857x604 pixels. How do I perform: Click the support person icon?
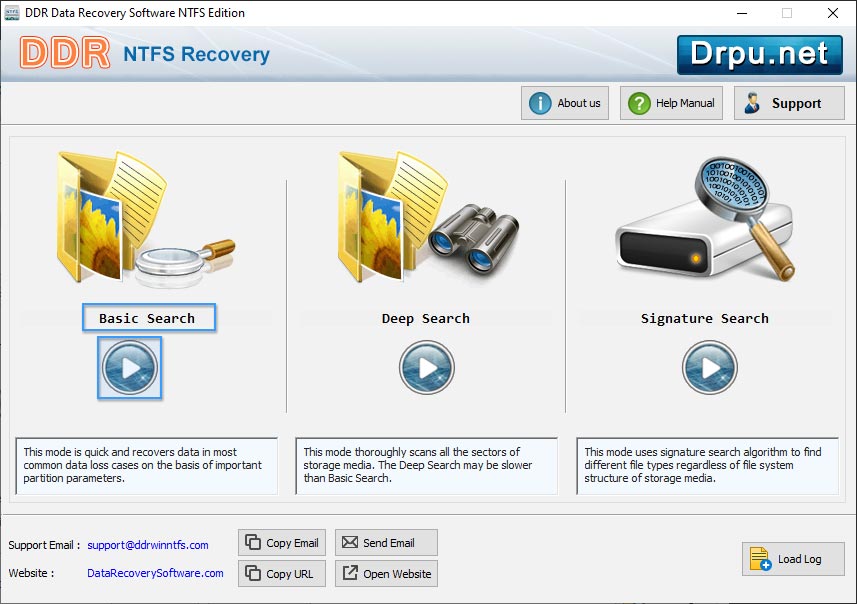point(752,103)
